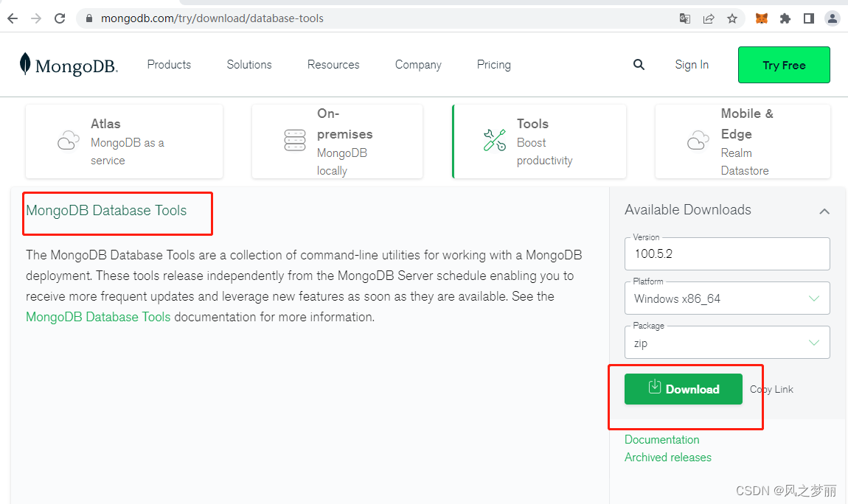Click the padlock site info icon
This screenshot has width=848, height=504.
[x=89, y=18]
